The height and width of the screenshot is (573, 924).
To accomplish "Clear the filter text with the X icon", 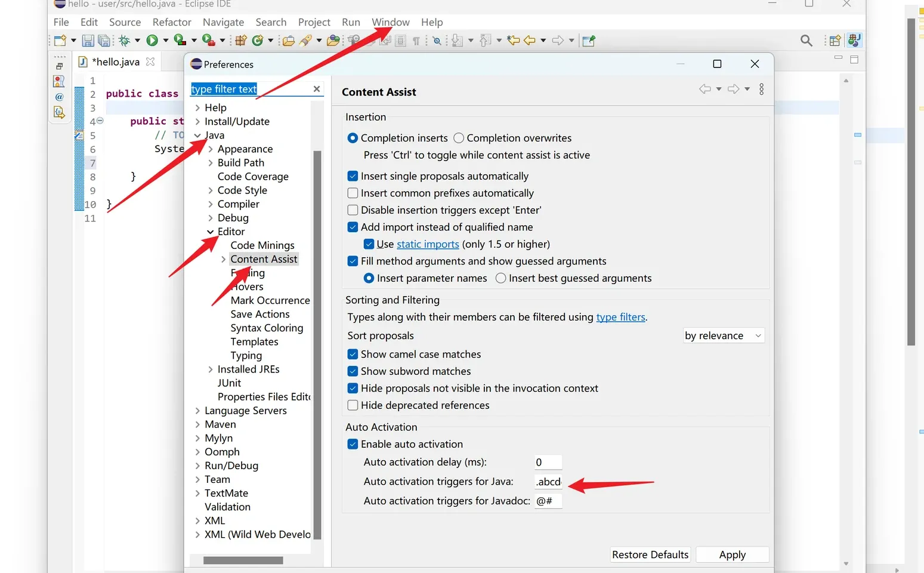I will coord(317,89).
